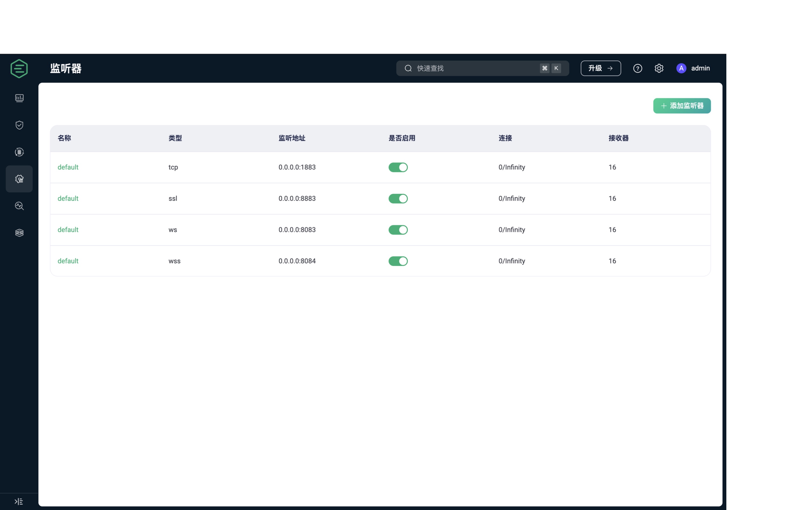This screenshot has height=510, width=812.
Task: Expand the sidebar with the bottom toggle icon
Action: click(x=19, y=502)
